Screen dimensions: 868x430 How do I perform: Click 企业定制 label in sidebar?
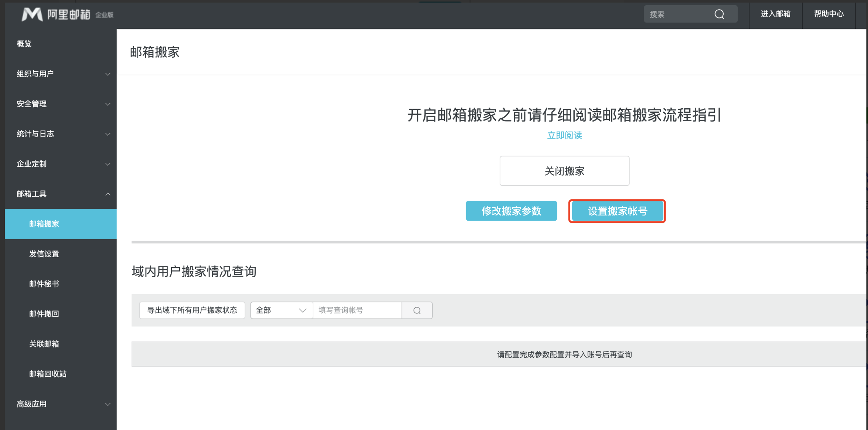(32, 164)
